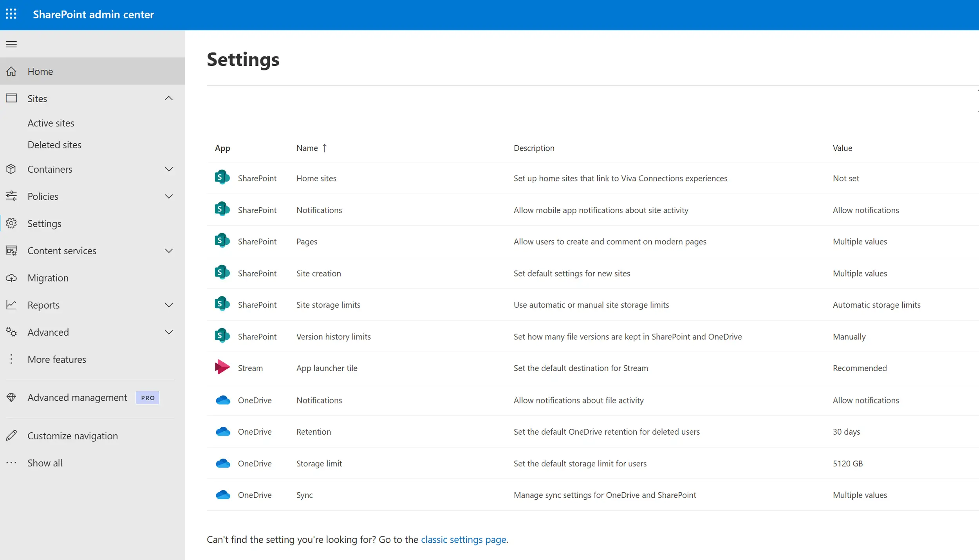The height and width of the screenshot is (560, 979).
Task: Click the Containers cube icon
Action: pyautogui.click(x=11, y=169)
